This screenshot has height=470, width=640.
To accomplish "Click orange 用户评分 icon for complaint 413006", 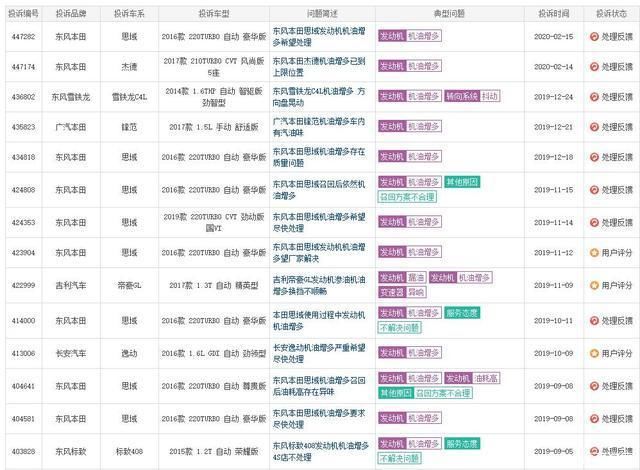I will [594, 353].
